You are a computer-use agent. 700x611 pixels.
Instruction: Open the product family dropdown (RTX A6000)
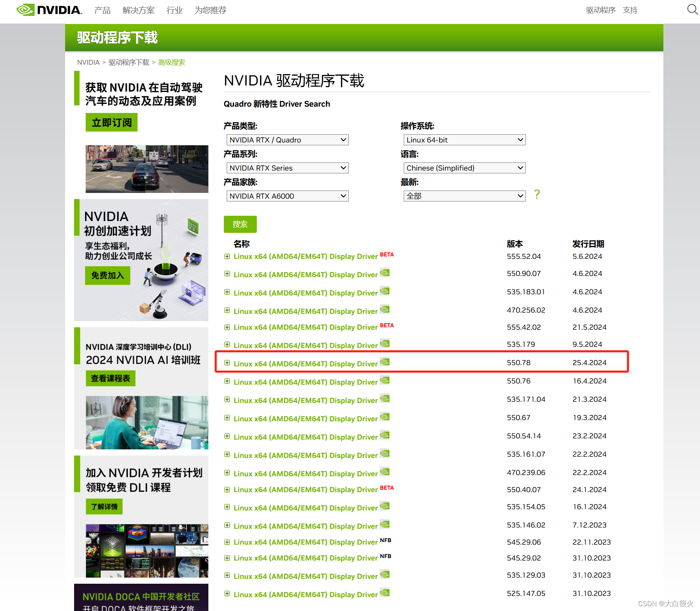287,196
